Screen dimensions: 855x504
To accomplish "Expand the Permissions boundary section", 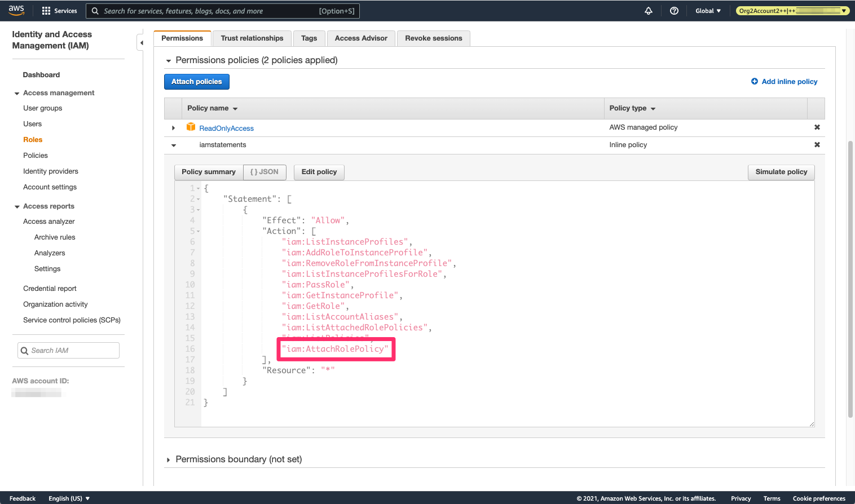I will click(168, 460).
